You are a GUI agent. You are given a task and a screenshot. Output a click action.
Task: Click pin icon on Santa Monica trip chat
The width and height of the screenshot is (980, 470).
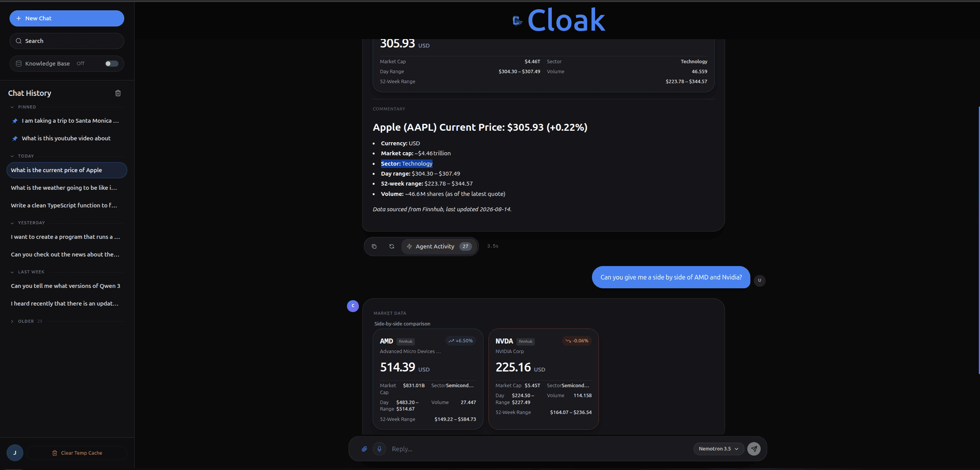15,121
